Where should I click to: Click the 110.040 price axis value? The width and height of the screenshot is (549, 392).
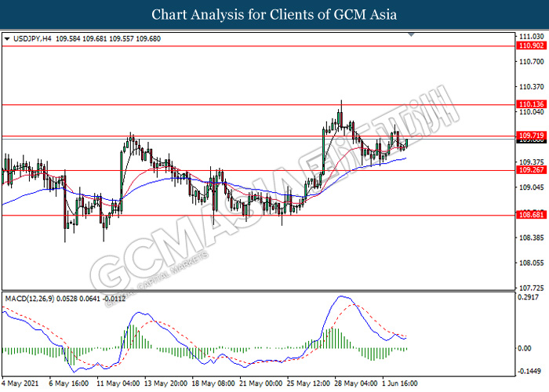[x=532, y=112]
